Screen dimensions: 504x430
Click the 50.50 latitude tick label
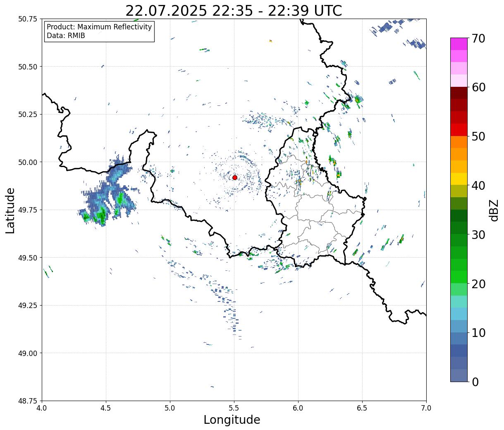click(27, 67)
